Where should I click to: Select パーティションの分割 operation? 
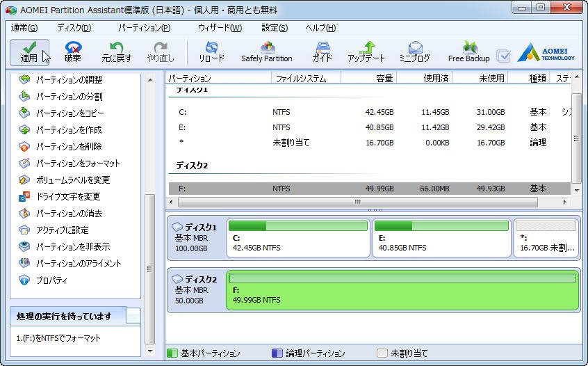[60, 97]
